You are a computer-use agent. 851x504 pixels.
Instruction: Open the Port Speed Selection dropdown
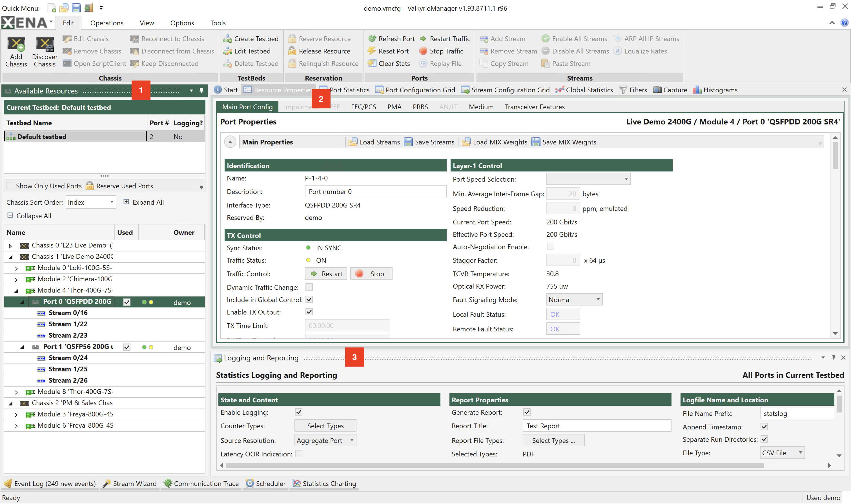(588, 179)
